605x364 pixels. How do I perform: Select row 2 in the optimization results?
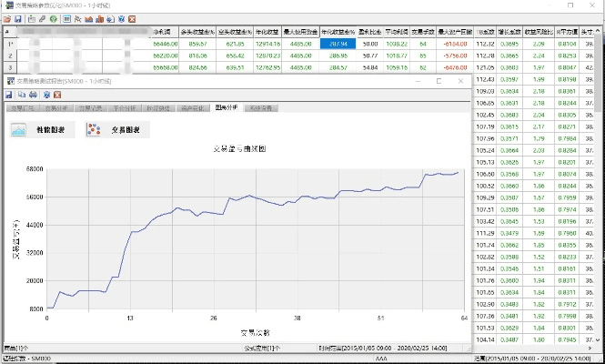point(10,56)
